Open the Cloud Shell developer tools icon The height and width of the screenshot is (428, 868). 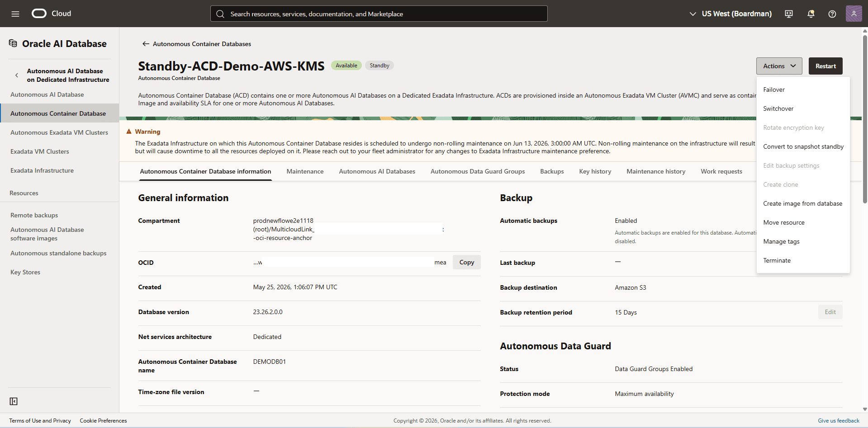789,14
